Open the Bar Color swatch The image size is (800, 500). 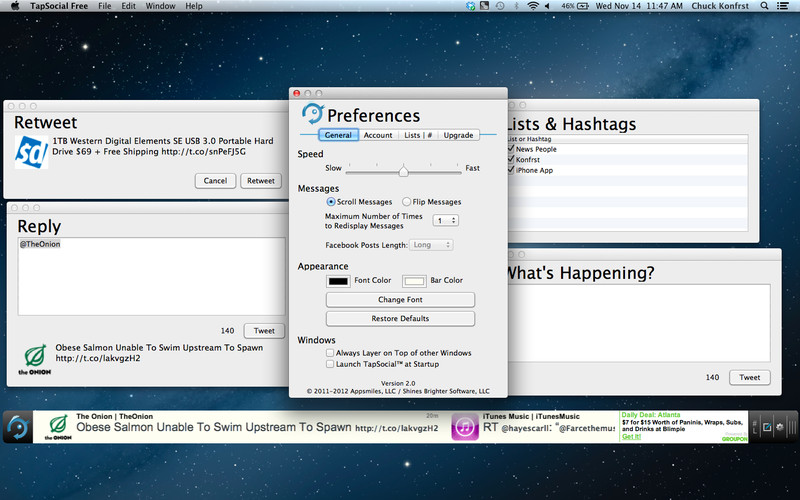[414, 281]
